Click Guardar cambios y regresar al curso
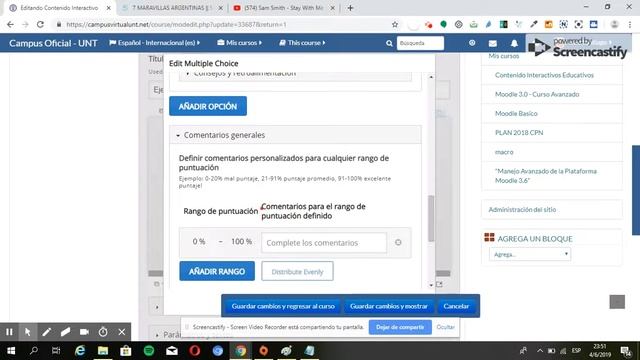Screen dimensions: 640x360 [283, 306]
